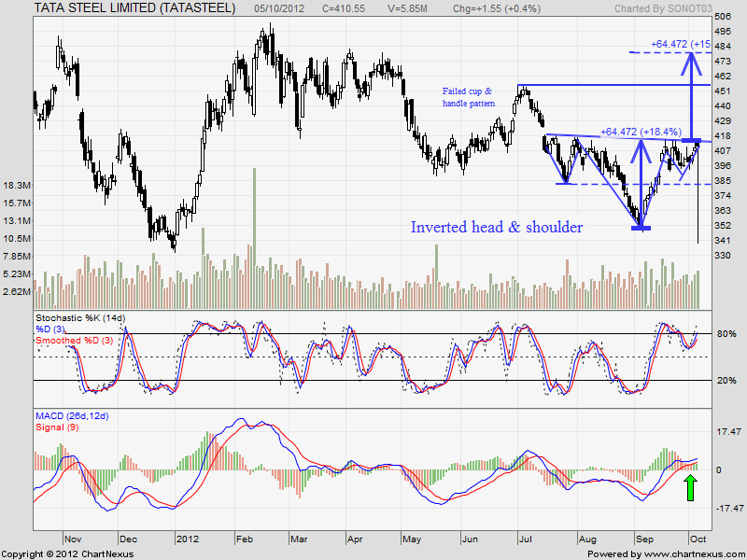This screenshot has width=747, height=560.
Task: Click the 2012 year label on time axis
Action: tap(187, 539)
